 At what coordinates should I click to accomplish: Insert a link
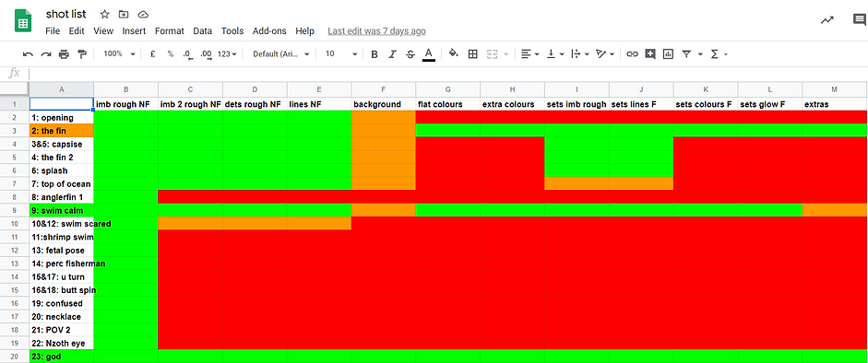coord(632,54)
